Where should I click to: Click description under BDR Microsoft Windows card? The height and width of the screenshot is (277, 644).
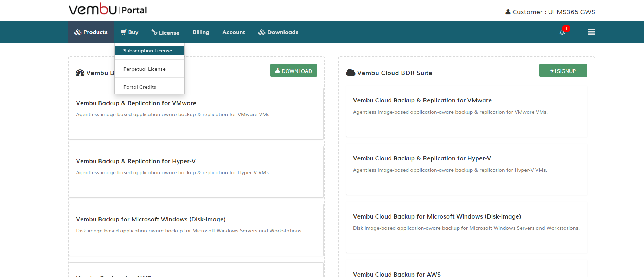click(x=189, y=231)
